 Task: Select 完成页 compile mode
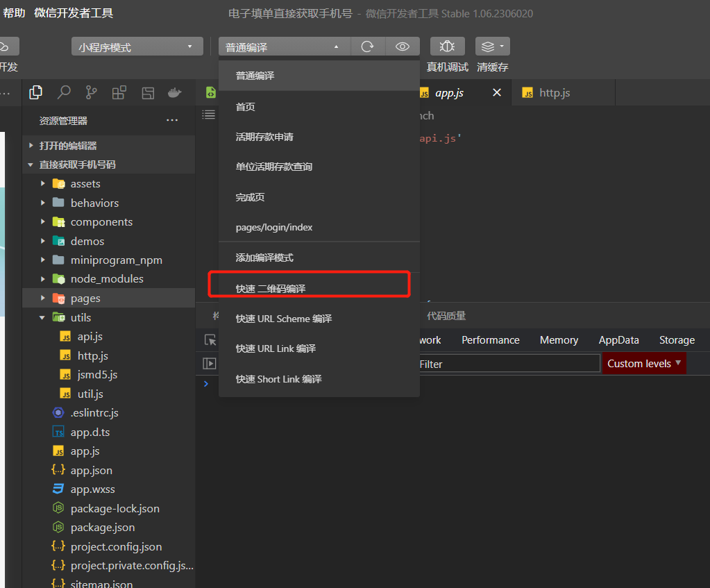(x=319, y=197)
